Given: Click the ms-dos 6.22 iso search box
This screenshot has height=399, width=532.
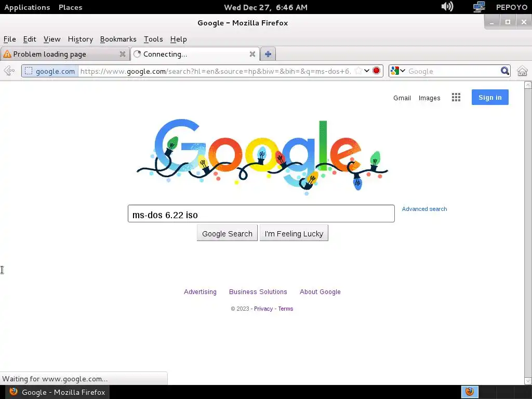Looking at the screenshot, I should 261,214.
